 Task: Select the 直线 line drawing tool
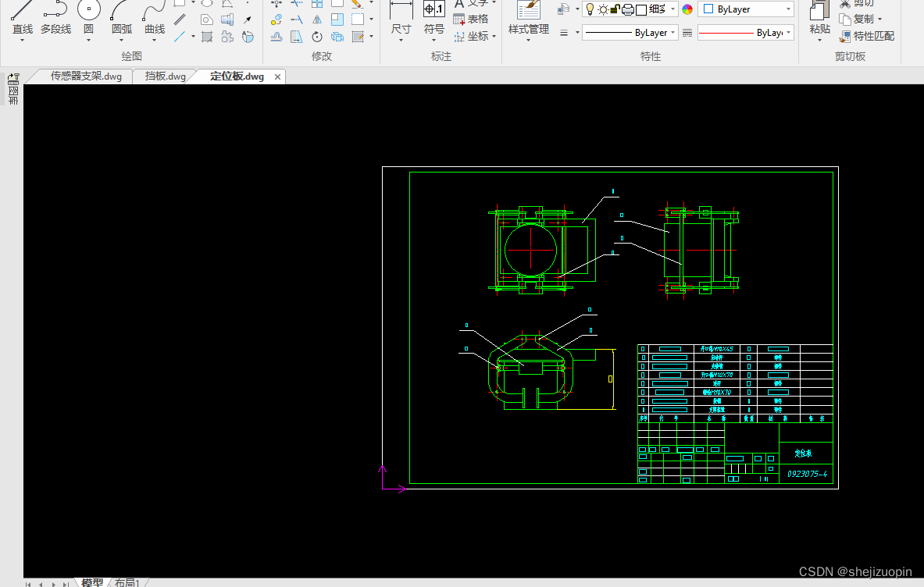tap(23, 18)
